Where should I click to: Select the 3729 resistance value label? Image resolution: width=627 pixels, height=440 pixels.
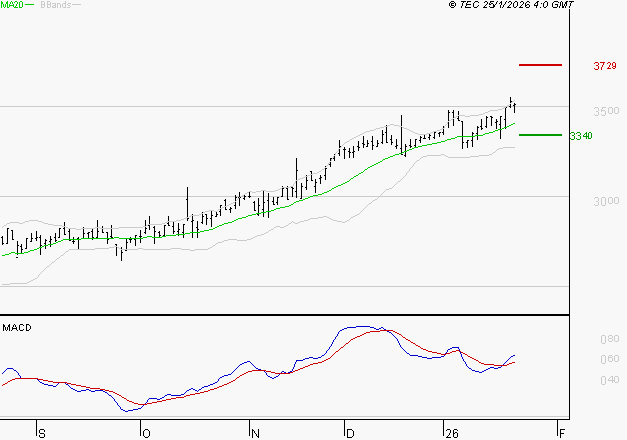pos(604,66)
